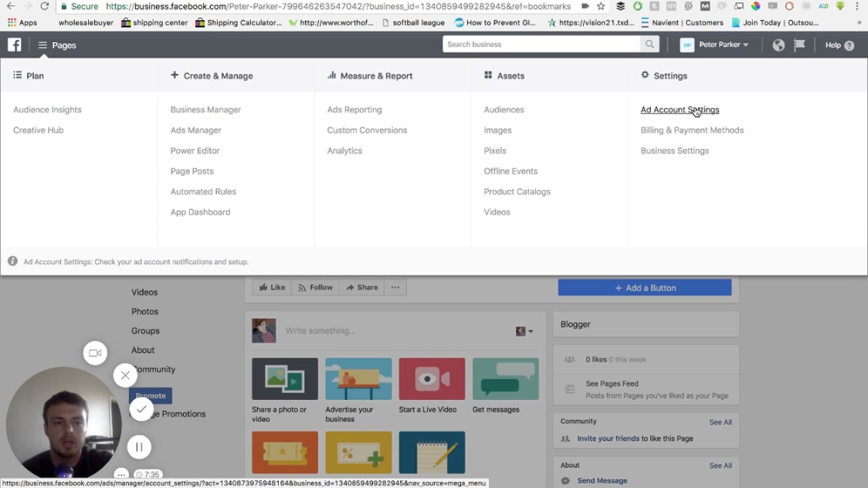Click Send Message link

click(x=602, y=481)
